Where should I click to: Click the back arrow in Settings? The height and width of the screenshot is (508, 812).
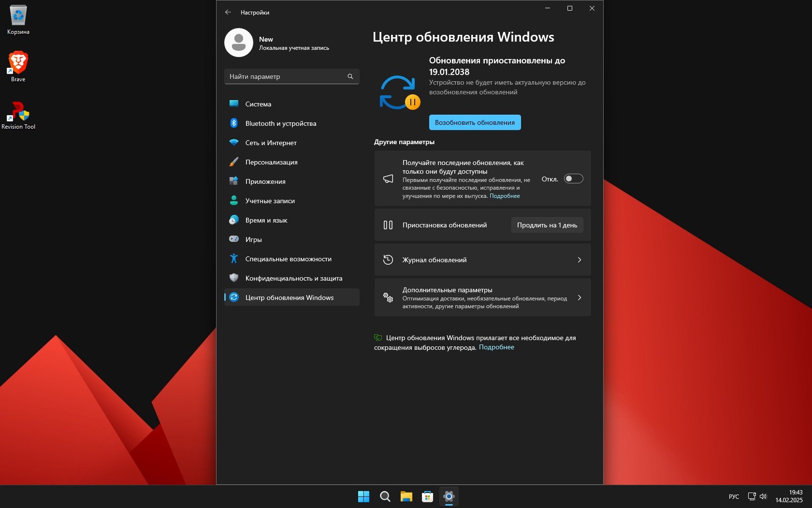(228, 12)
